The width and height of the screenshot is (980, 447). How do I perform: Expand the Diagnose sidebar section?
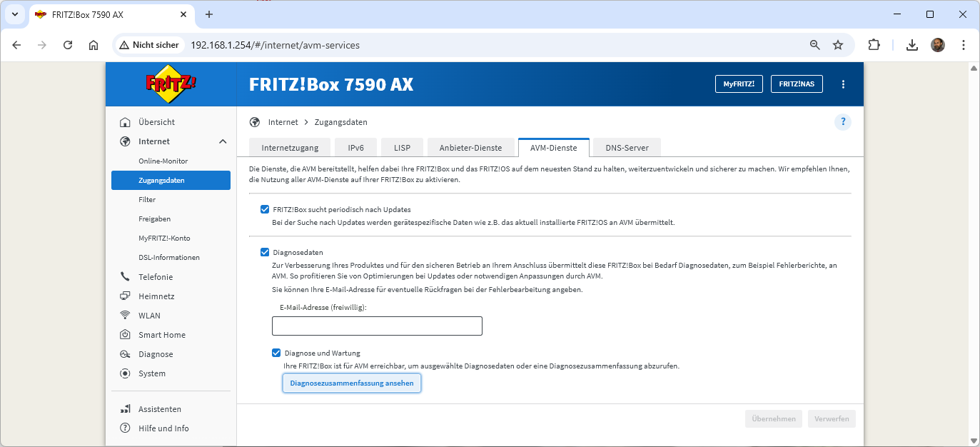[155, 354]
